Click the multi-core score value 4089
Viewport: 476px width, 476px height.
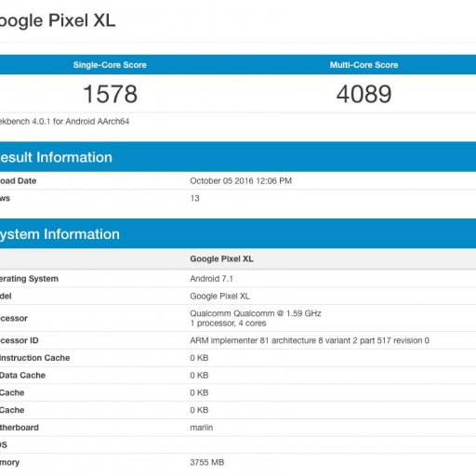click(364, 94)
